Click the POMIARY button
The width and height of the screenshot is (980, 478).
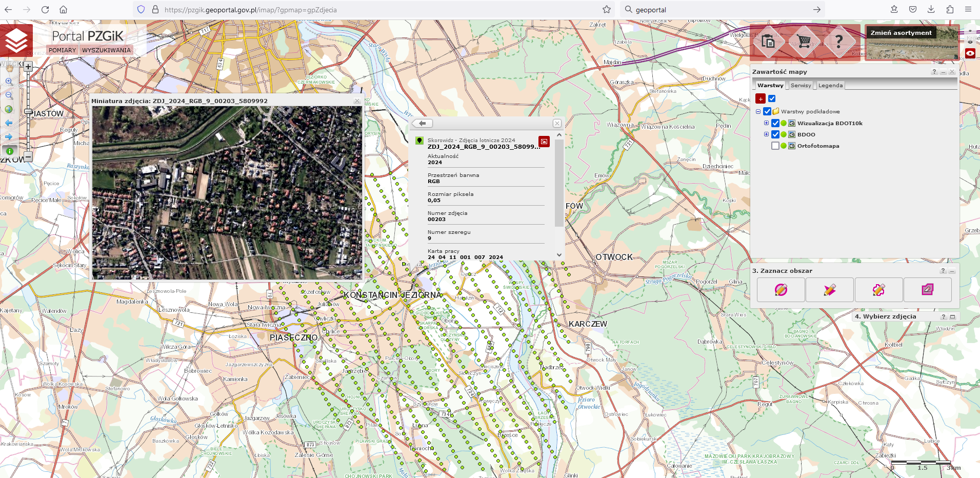point(62,50)
